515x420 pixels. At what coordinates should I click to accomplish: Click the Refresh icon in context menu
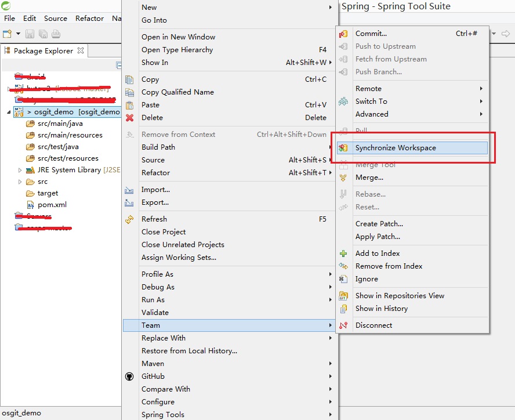pyautogui.click(x=129, y=219)
